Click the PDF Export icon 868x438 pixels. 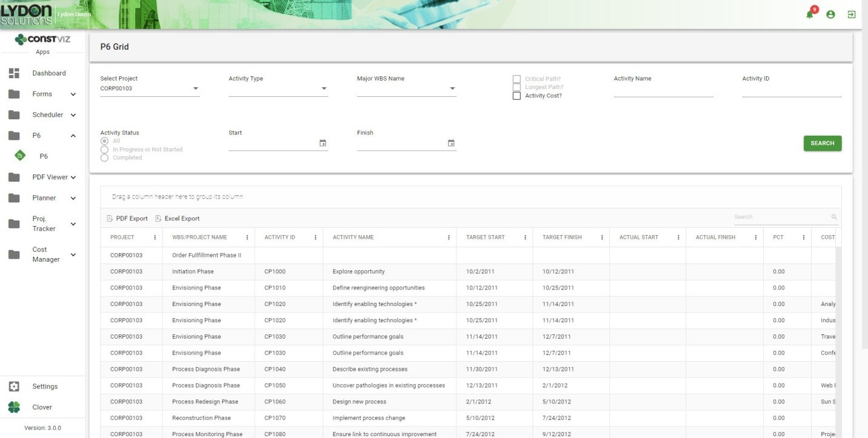pos(110,218)
